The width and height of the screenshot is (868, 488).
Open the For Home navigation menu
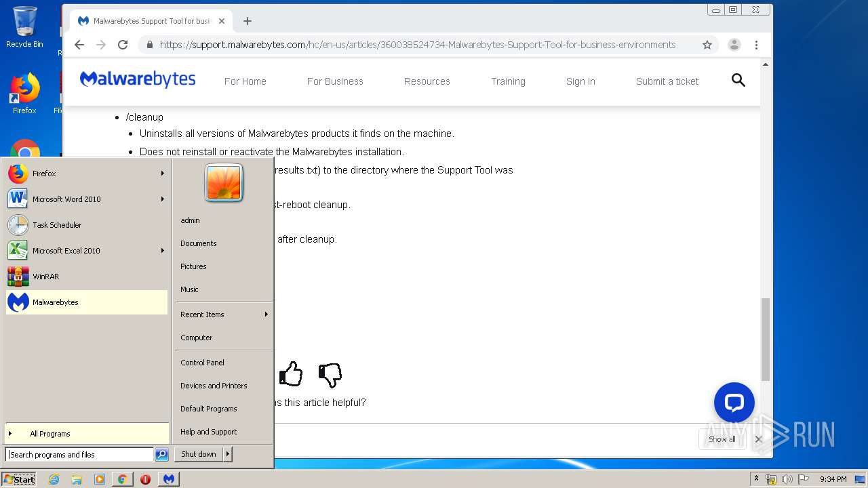point(245,81)
